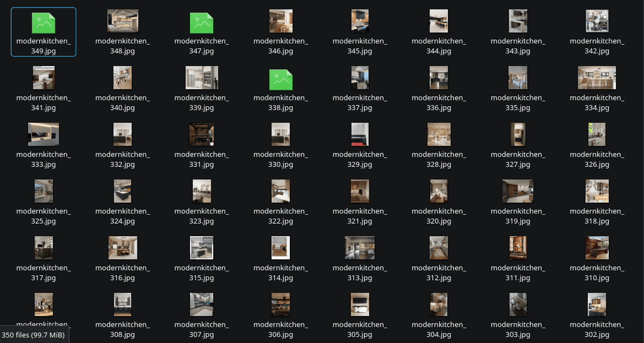Choose the modernkitchen_336.jpg thumbnail
Screen dimensions: 644x343
(x=438, y=77)
